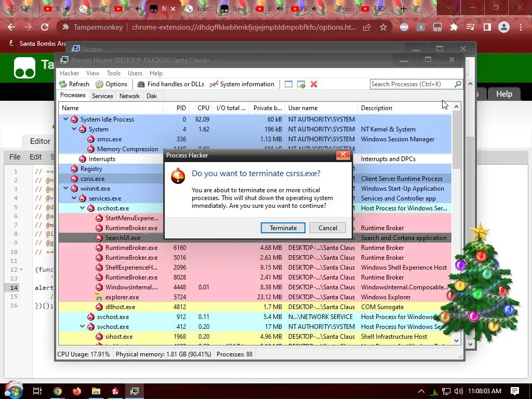Select the Processes tab
Viewport: 532px width, 399px height.
(x=73, y=96)
